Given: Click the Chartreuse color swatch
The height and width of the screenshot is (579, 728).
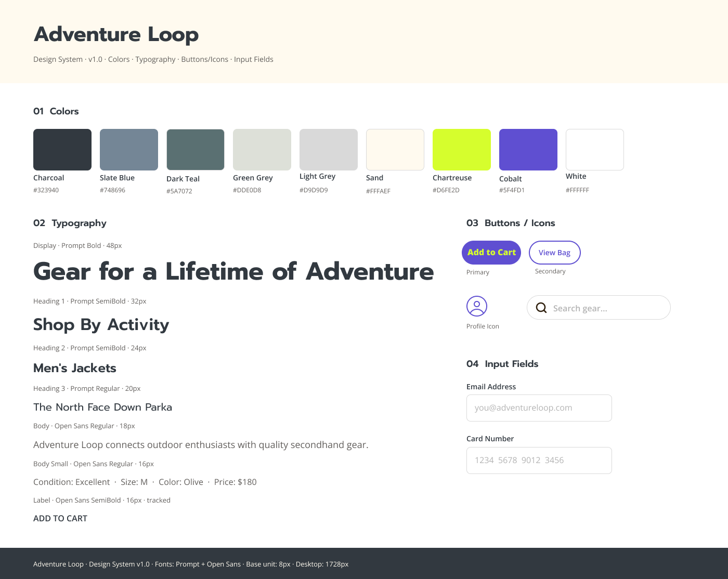Looking at the screenshot, I should tap(461, 149).
